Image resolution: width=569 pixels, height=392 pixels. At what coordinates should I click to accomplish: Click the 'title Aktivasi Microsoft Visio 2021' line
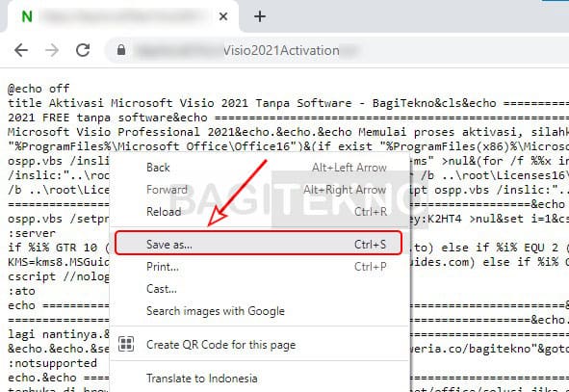point(288,103)
